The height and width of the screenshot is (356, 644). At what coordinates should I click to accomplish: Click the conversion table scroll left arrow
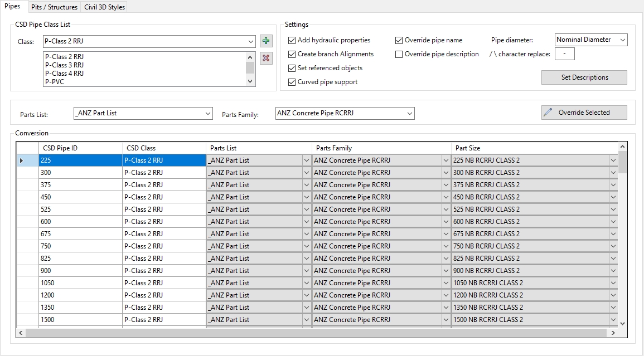coord(21,333)
